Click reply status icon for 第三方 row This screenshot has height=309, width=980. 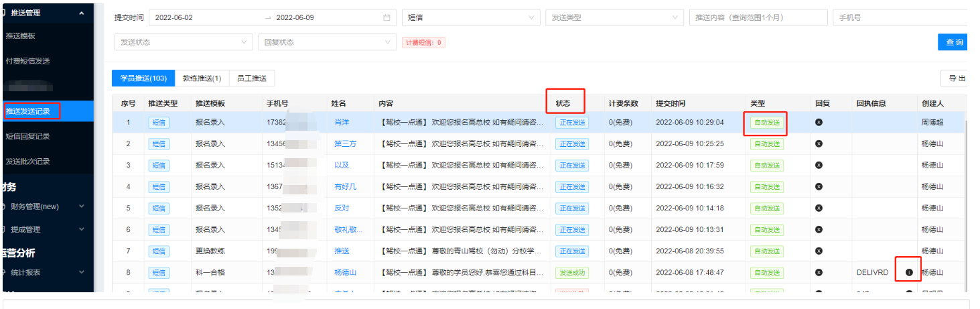tap(819, 144)
